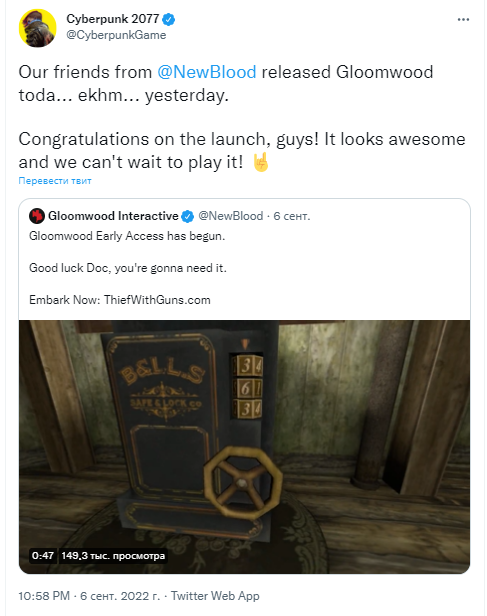This screenshot has height=616, width=487.
Task: Open the 10:58 PM tweet timestamp
Action: [44, 596]
